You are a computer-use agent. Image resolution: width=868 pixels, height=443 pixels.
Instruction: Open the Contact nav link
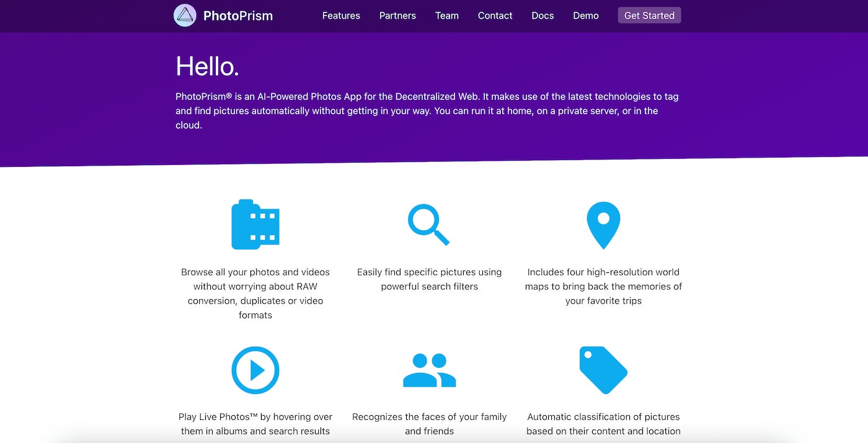495,16
